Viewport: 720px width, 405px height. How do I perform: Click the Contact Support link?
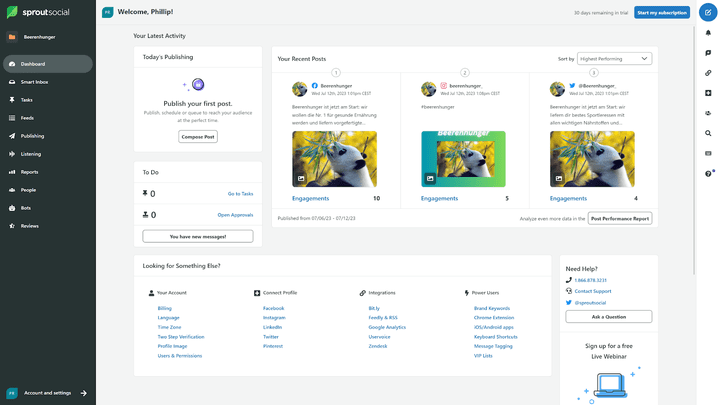[593, 291]
